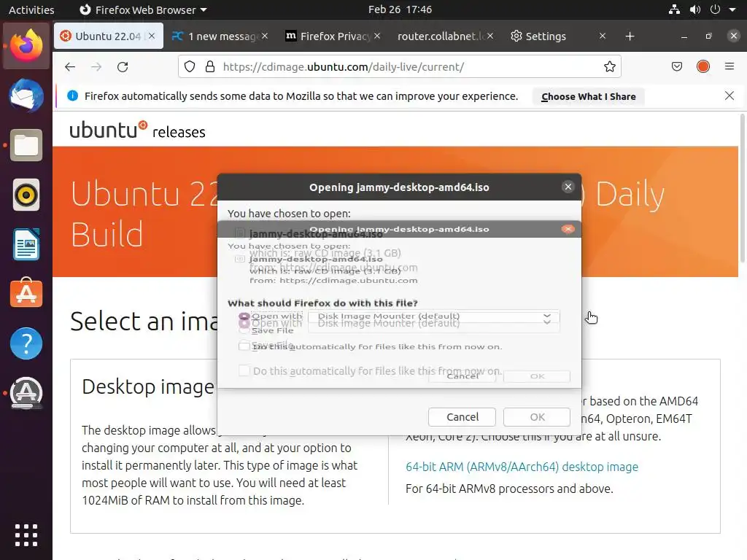Screen dimensions: 747x560
Task: Close the Ubuntu 22.04 tab
Action: point(152,36)
